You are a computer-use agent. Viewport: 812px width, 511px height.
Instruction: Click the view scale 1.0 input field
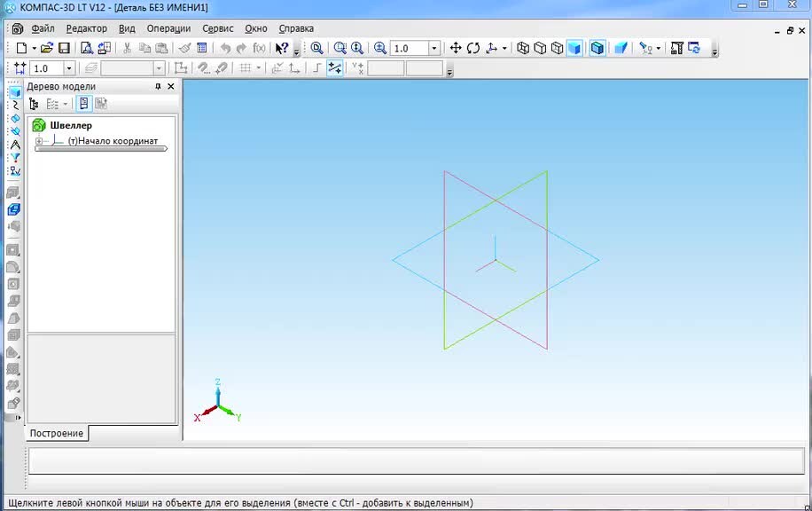[x=410, y=48]
